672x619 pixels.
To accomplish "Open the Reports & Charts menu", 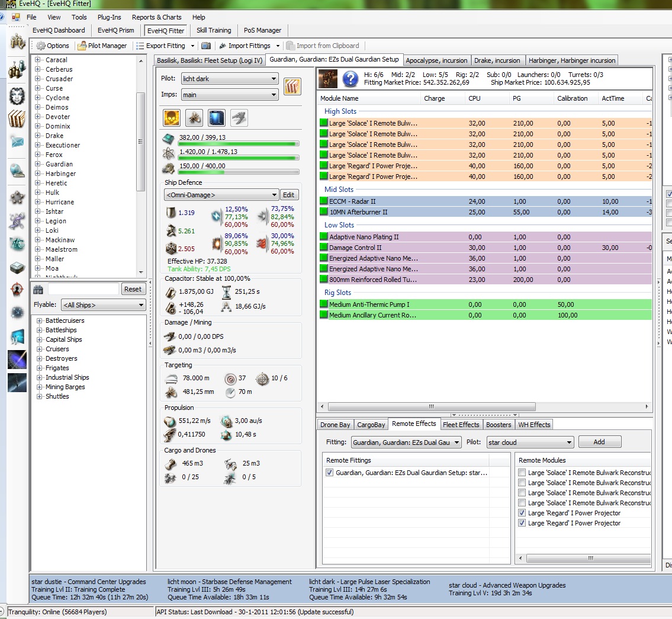I will tap(156, 17).
